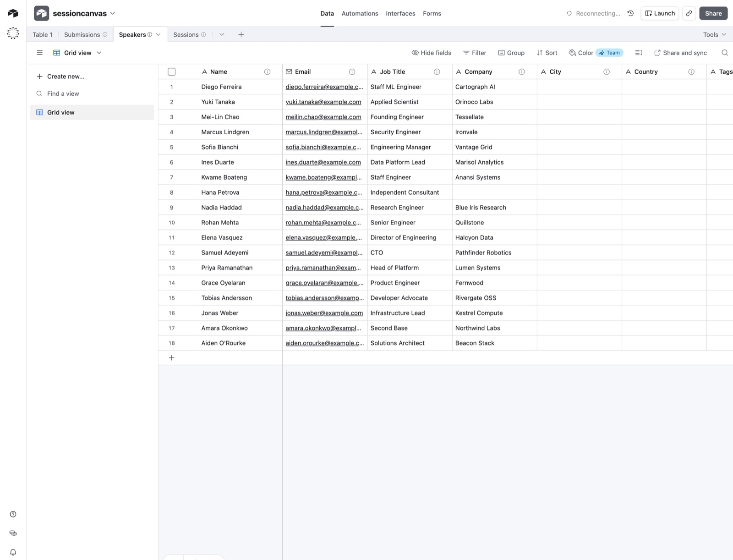733x560 pixels.
Task: Add new row plus icon
Action: click(171, 357)
